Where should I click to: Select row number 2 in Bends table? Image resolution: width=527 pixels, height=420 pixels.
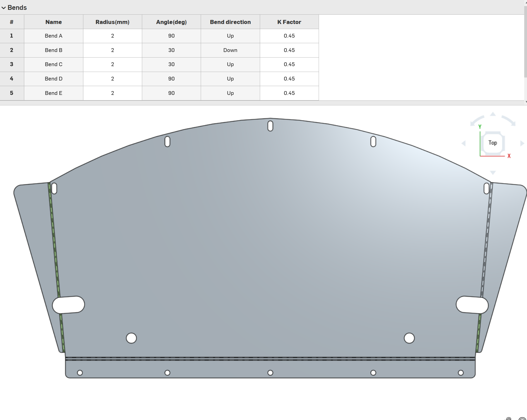click(12, 50)
